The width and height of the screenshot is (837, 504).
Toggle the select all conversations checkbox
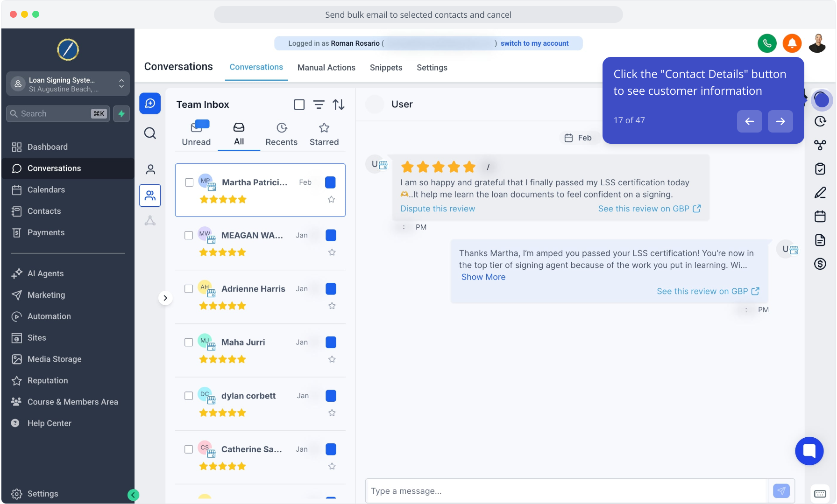pos(299,105)
